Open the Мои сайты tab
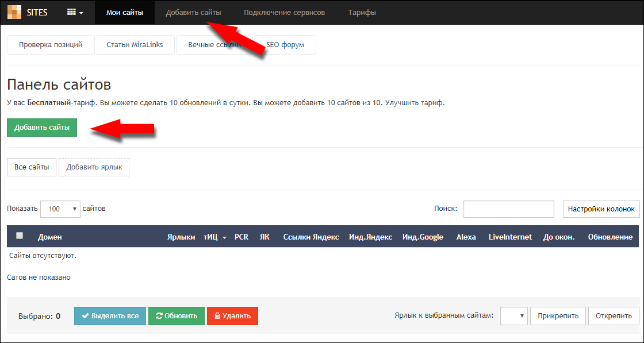644x343 pixels. pos(125,12)
